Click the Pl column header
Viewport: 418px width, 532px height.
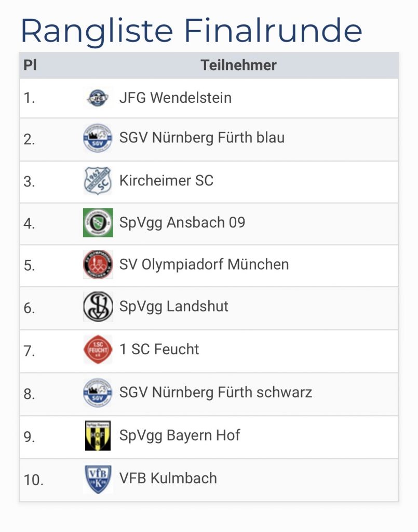[x=30, y=65]
